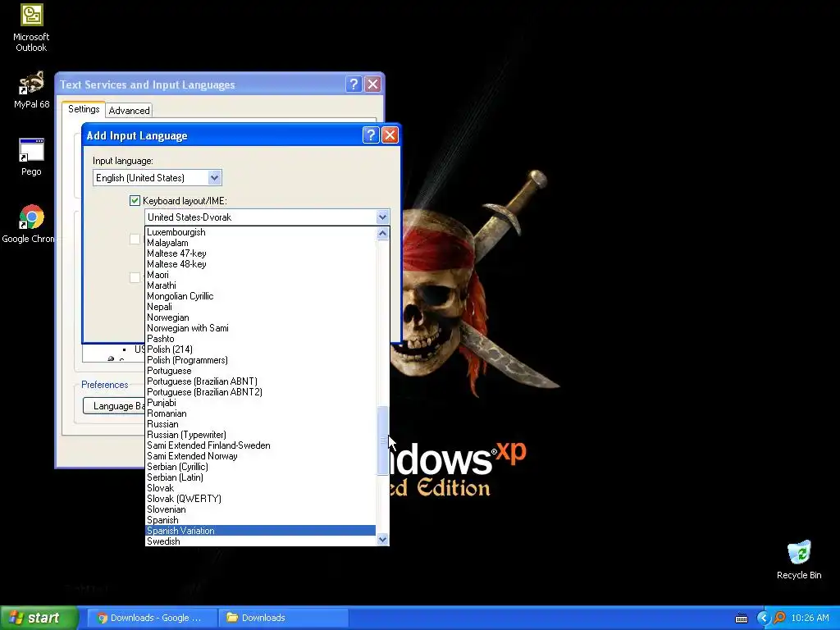
Task: Switch to the Advanced tab
Action: pos(129,111)
